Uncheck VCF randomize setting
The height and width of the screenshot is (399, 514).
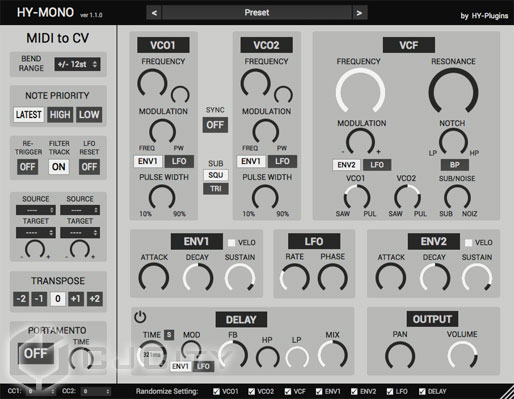click(288, 391)
